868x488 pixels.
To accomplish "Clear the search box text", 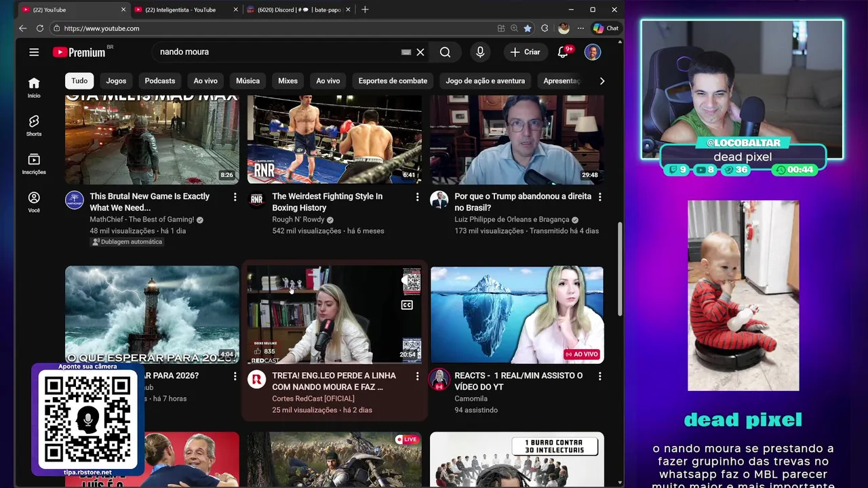I will click(420, 52).
